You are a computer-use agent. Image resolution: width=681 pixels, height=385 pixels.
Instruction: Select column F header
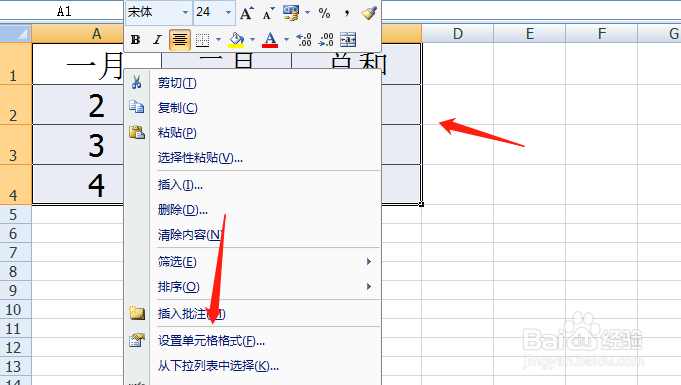pyautogui.click(x=602, y=33)
